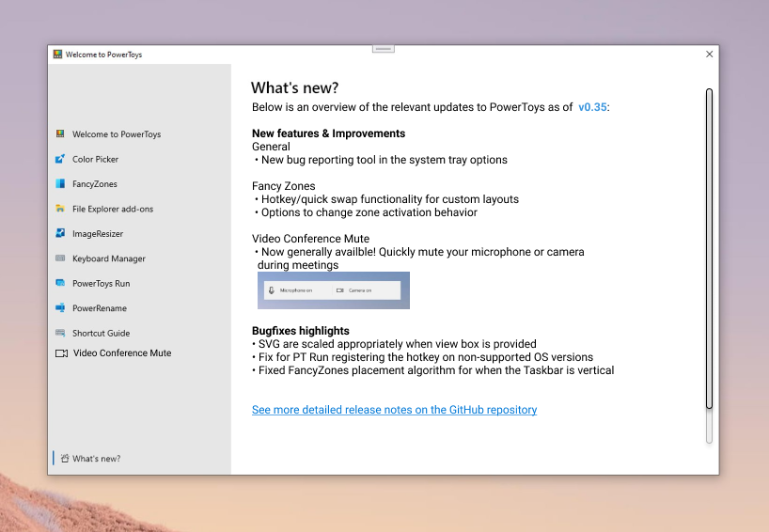Screen dimensions: 769x532
Task: Click the FancyZones icon in sidebar
Action: 60,184
